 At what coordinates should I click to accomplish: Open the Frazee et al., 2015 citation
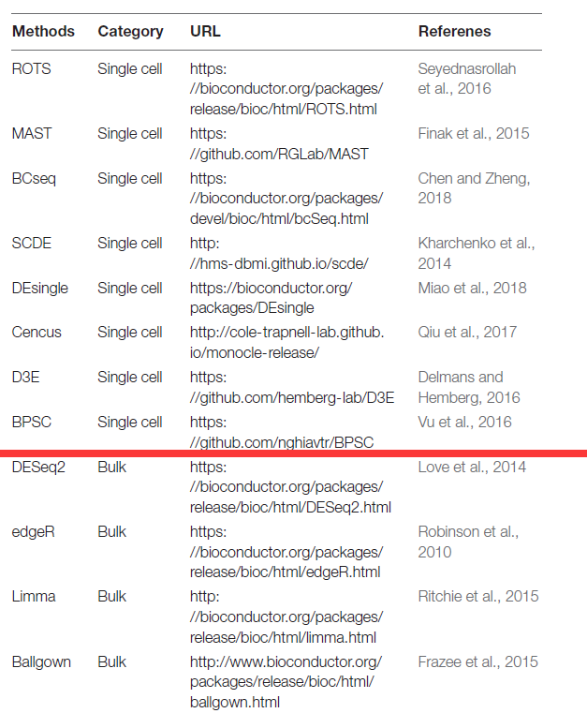(477, 661)
